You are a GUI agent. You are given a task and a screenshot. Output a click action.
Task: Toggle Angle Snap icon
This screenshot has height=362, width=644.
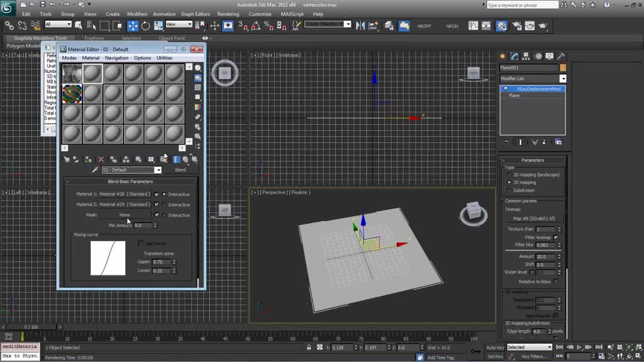[256, 26]
